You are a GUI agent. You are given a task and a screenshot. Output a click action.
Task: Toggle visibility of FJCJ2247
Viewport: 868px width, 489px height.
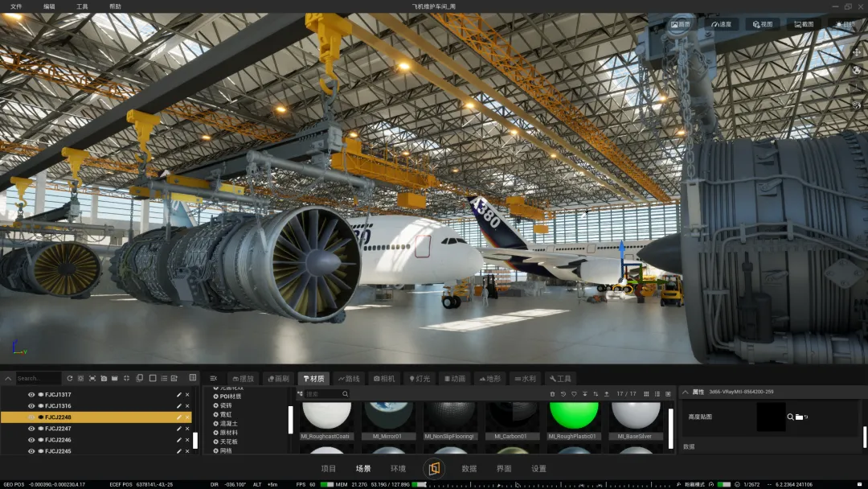coord(31,429)
